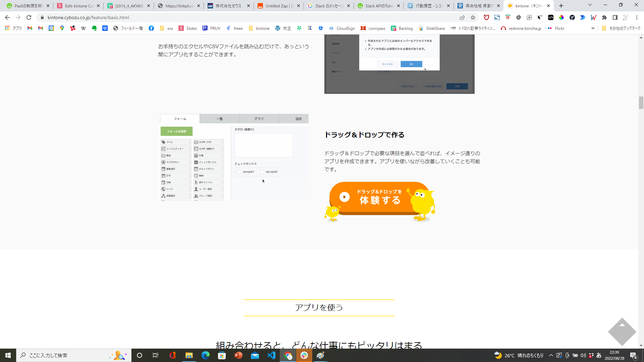This screenshot has height=362, width=644.
Task: Open Facebook bookmark icon
Action: coord(151,28)
